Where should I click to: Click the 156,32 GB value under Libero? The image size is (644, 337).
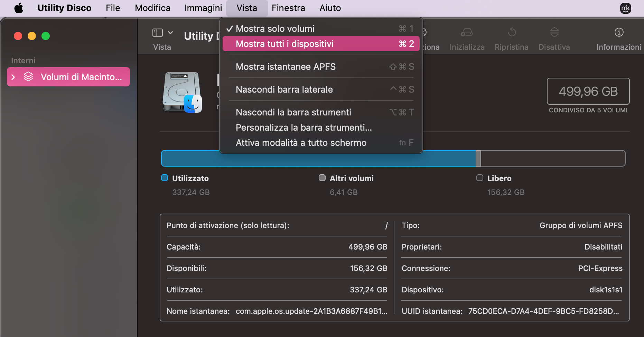point(506,192)
